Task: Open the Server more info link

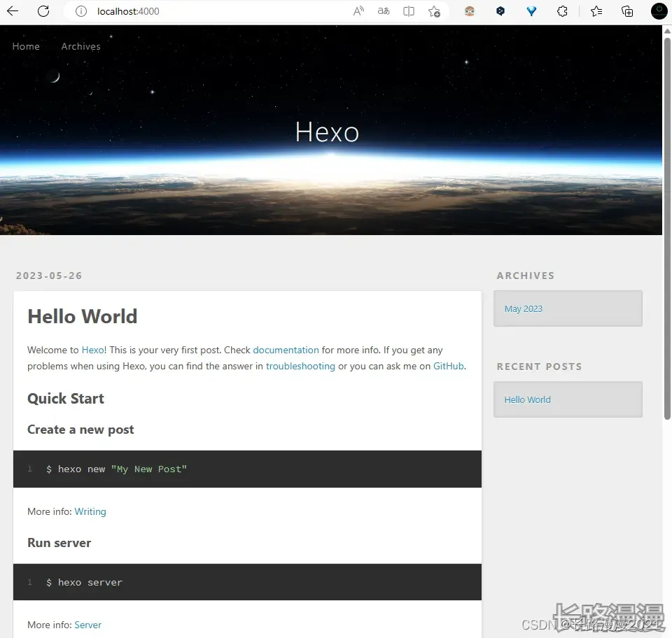Action: point(88,625)
